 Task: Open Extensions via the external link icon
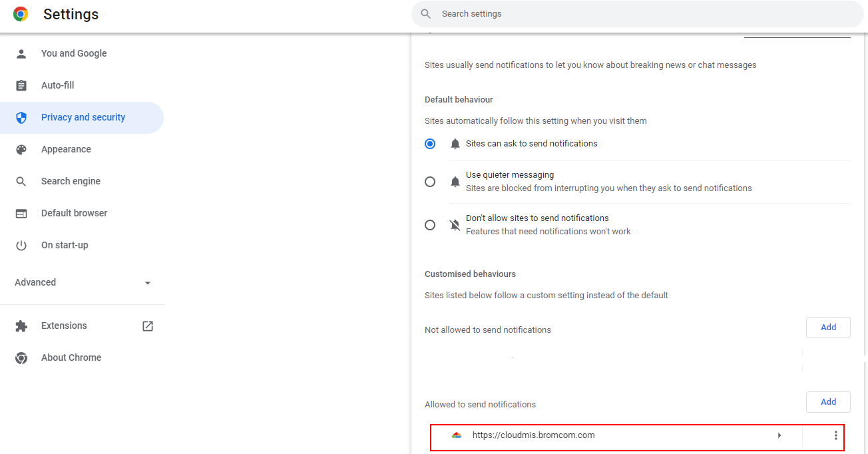pyautogui.click(x=147, y=326)
